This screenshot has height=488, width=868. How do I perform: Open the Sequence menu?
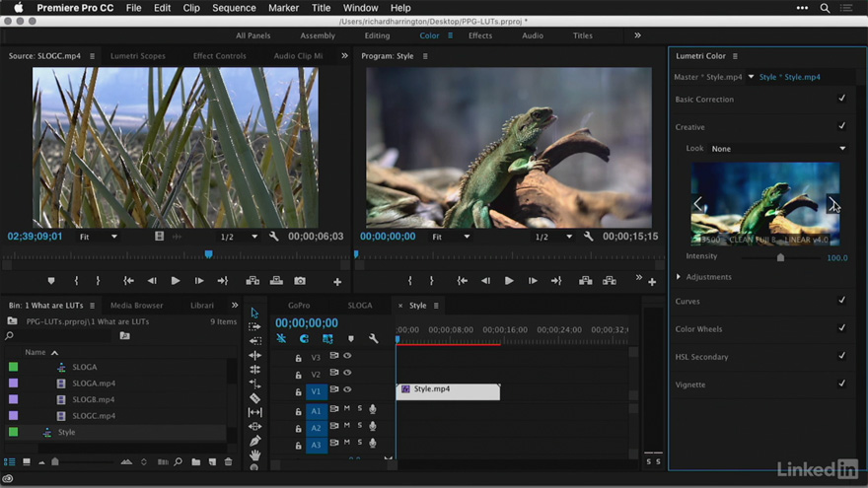coord(234,8)
